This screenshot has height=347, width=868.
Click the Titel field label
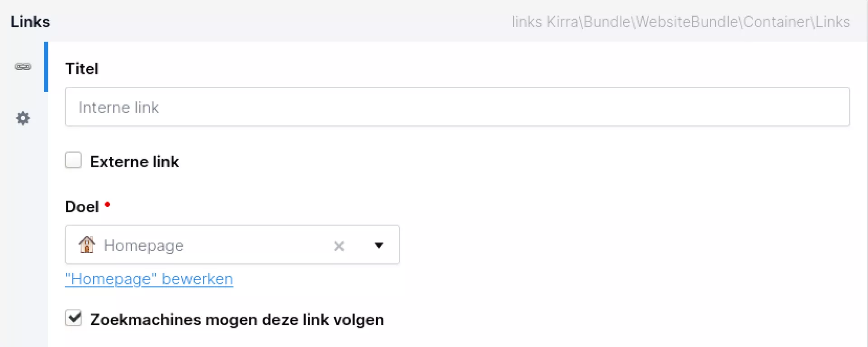point(82,69)
